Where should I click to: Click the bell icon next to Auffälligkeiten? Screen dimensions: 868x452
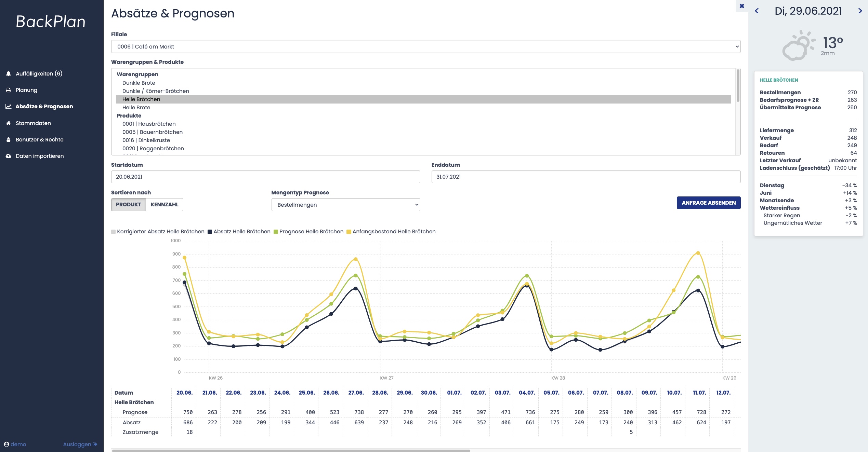click(x=9, y=73)
